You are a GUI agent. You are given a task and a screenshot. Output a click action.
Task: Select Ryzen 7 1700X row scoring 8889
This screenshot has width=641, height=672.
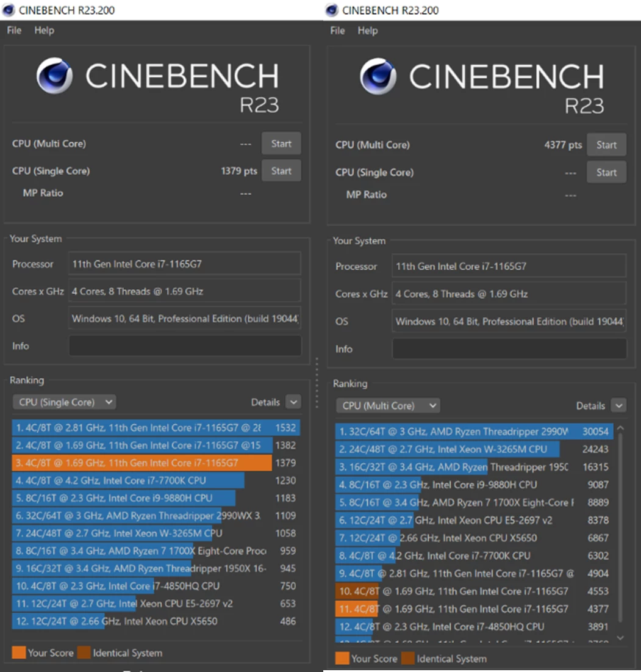474,502
